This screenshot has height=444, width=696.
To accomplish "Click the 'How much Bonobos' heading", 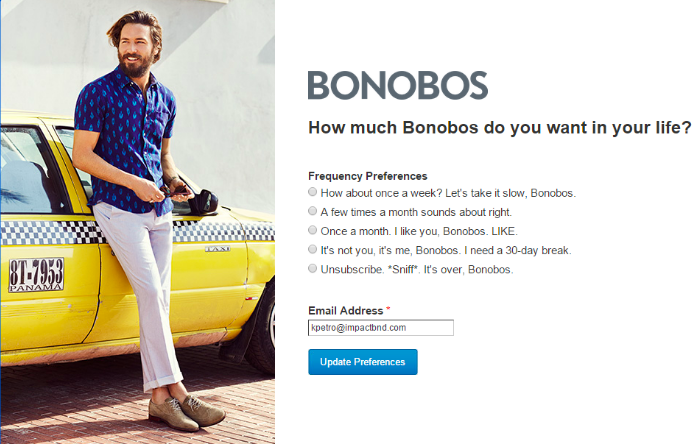I will pos(500,128).
